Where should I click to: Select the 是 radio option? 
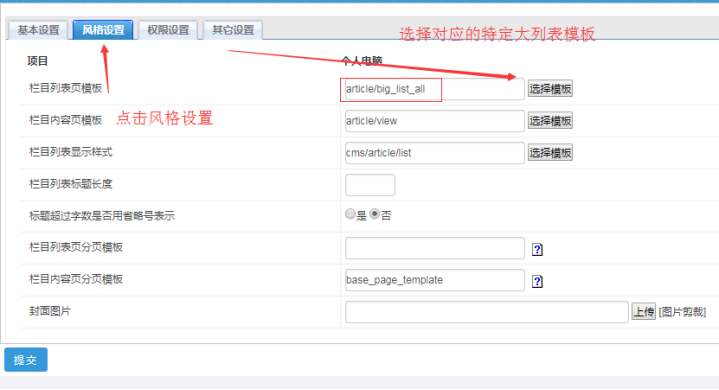tap(350, 214)
